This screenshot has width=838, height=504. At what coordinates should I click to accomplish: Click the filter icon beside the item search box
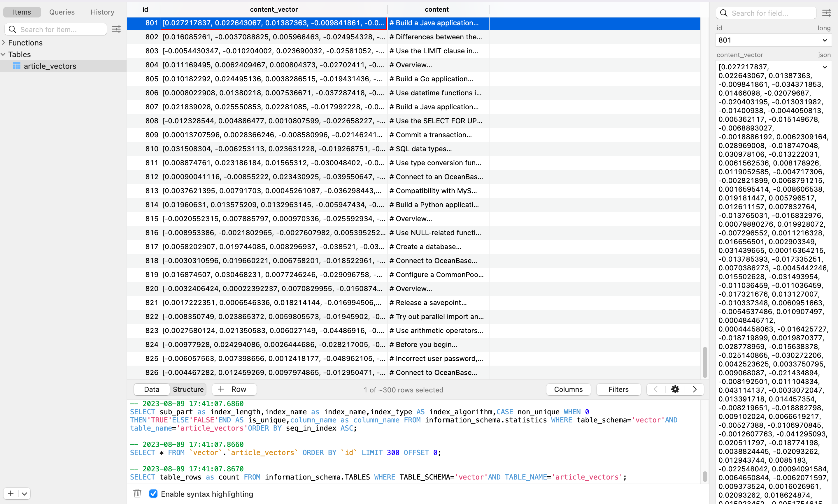[117, 29]
